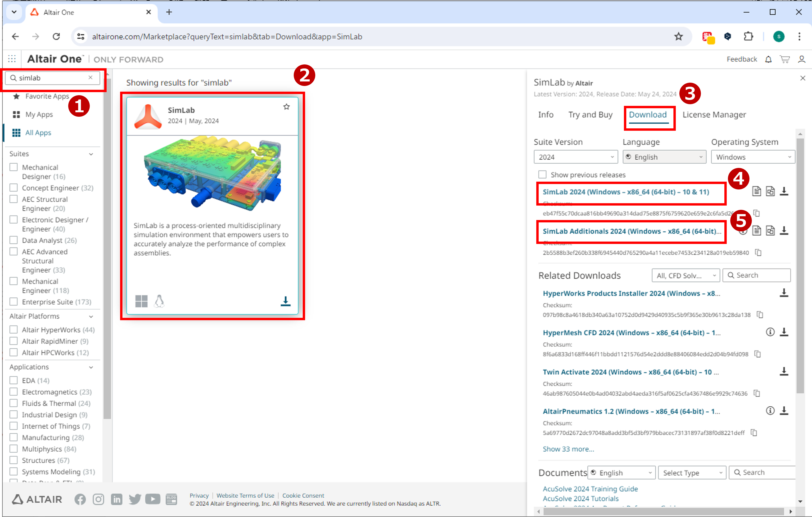This screenshot has height=517, width=812.
Task: Show info for AltairPneumatics 1.2
Action: [x=770, y=411]
